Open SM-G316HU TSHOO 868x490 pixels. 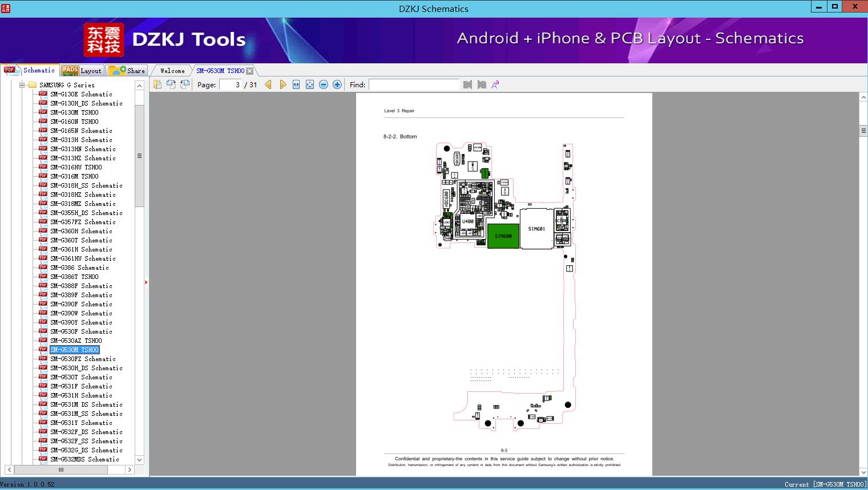tap(76, 167)
